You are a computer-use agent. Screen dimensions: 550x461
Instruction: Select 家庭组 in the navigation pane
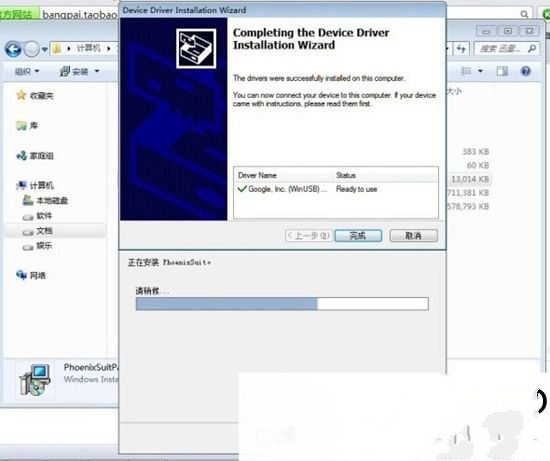coord(41,155)
